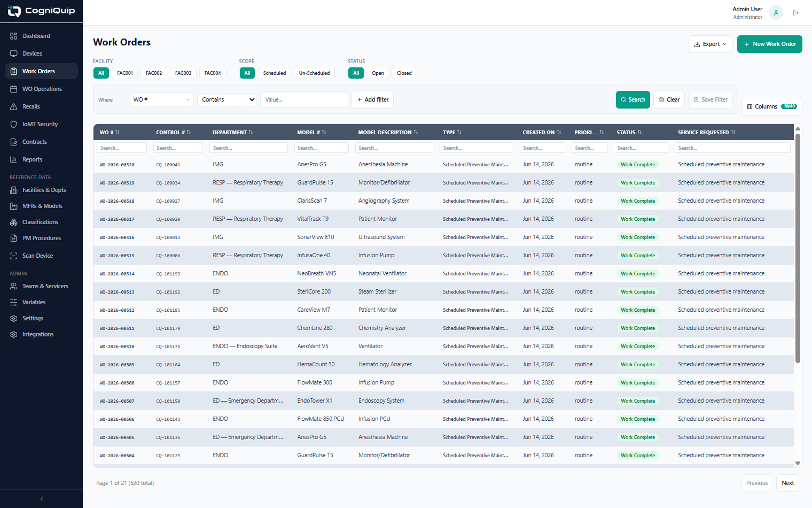Select WO Operations calendar icon

click(13, 89)
